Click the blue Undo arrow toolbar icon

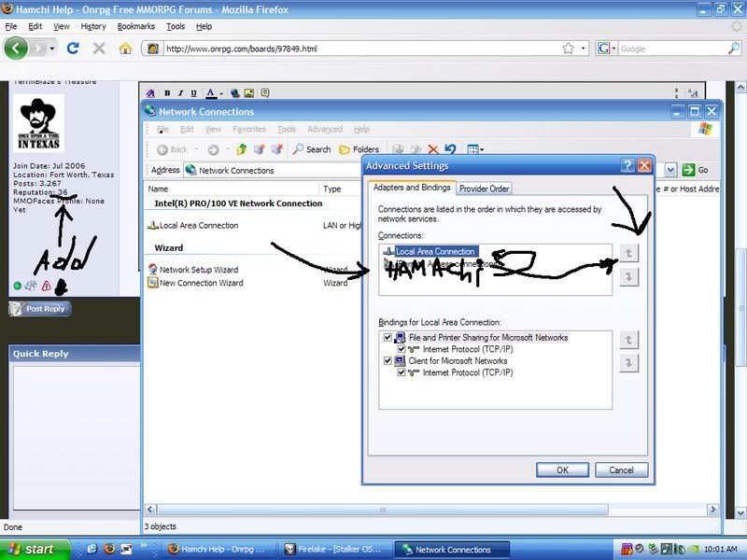[450, 149]
